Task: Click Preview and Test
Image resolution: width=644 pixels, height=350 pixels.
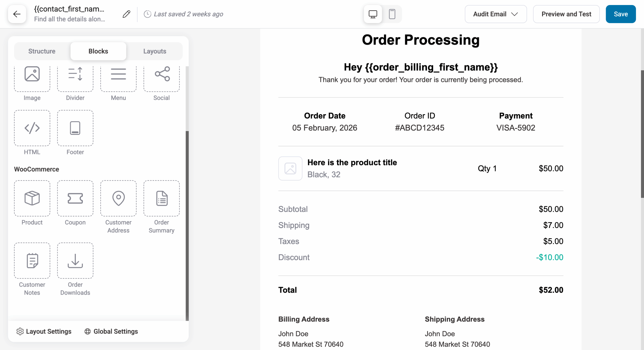Action: point(566,14)
